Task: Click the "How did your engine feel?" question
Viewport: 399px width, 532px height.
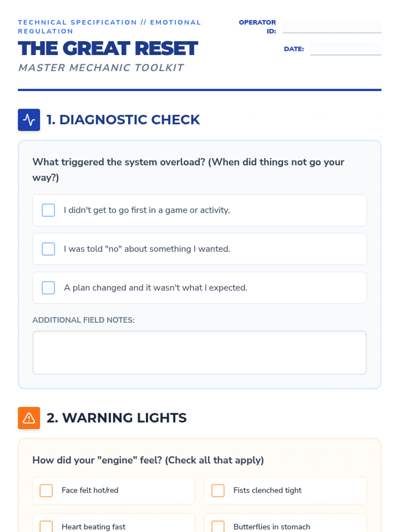Action: pos(148,460)
